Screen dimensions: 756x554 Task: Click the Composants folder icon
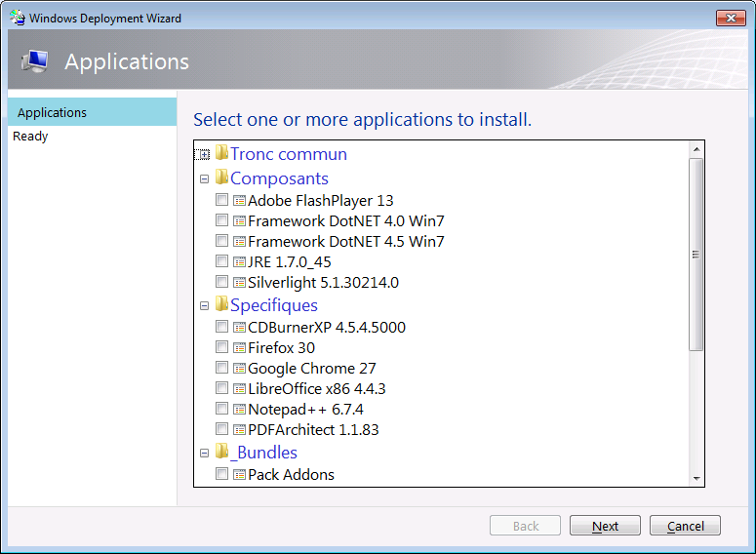pyautogui.click(x=221, y=178)
